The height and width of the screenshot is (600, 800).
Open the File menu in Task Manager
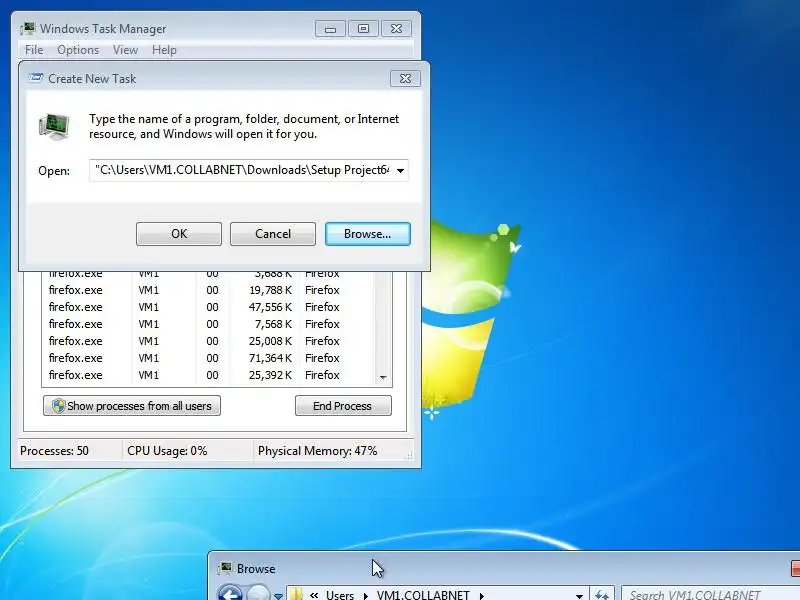(x=34, y=50)
